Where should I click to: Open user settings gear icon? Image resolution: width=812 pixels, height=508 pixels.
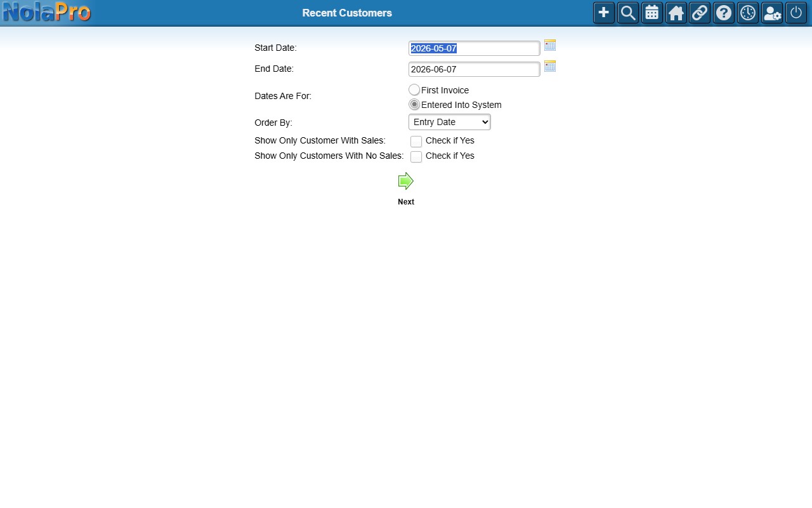772,13
